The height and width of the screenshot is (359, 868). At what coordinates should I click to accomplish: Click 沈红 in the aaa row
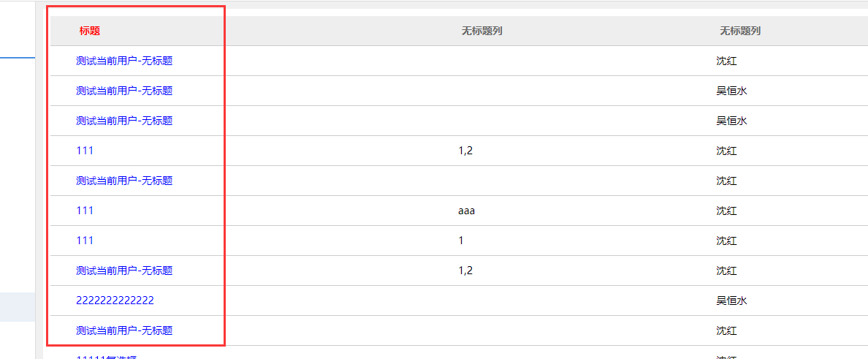[x=726, y=211]
